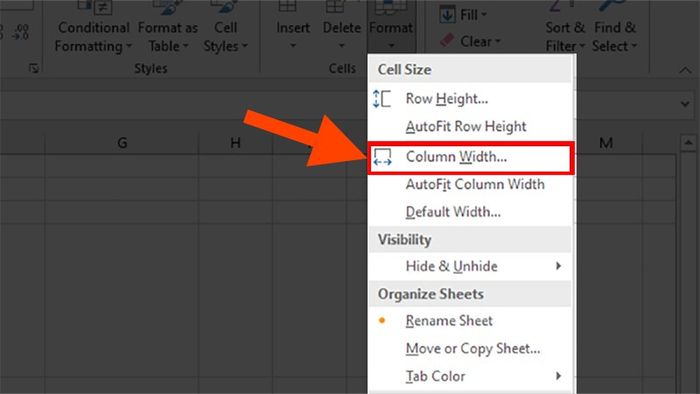Click the Format as Table icon
Screen dimensions: 700x394
[168, 7]
